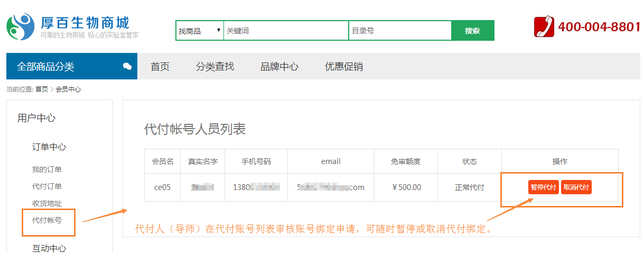Open the 分类查找 navigation tab
This screenshot has height=253, width=644.
click(215, 67)
